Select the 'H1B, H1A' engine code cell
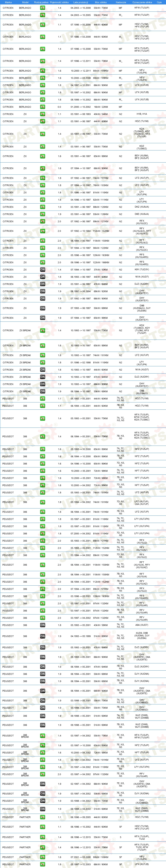Screen dimensions: 166x868 coord(142,114)
